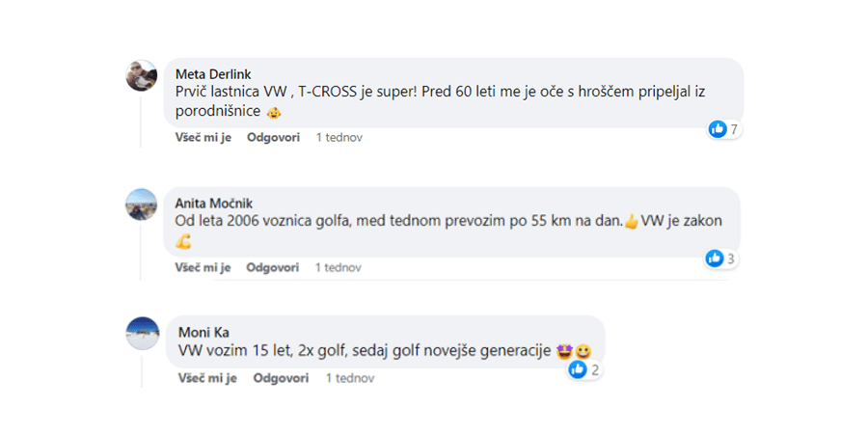
Task: Open like reactions on Anita Močnik's comment
Action: click(720, 259)
